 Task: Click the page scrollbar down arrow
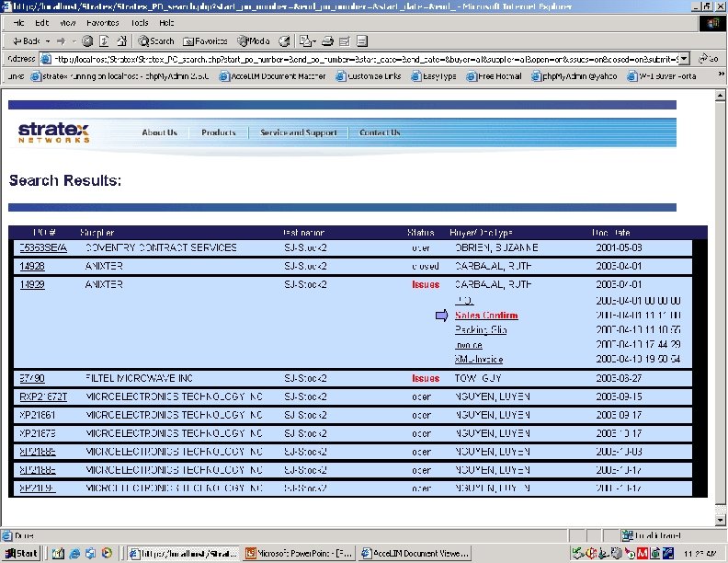click(720, 521)
